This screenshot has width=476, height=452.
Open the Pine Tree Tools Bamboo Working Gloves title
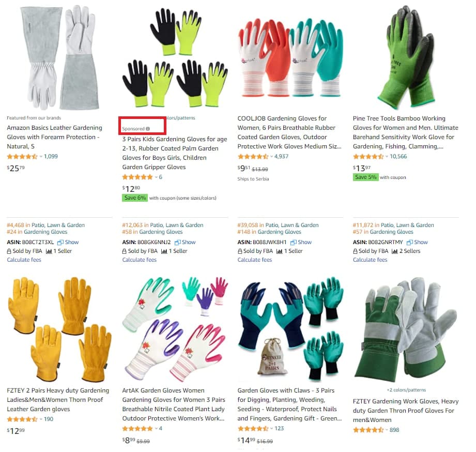[406, 132]
